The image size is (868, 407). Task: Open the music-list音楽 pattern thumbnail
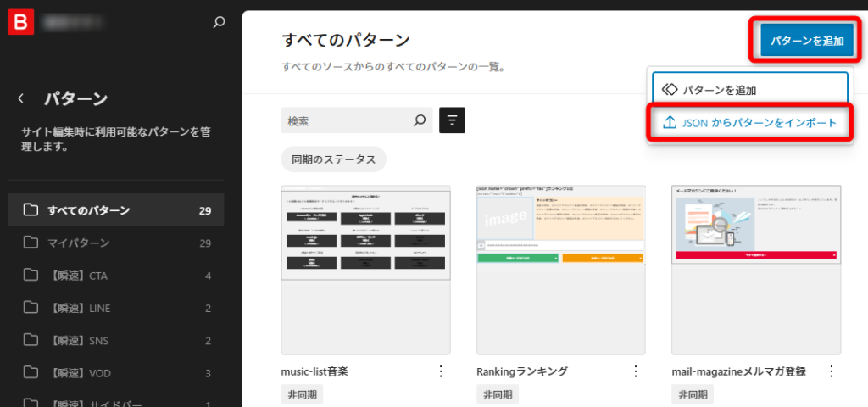coord(365,270)
